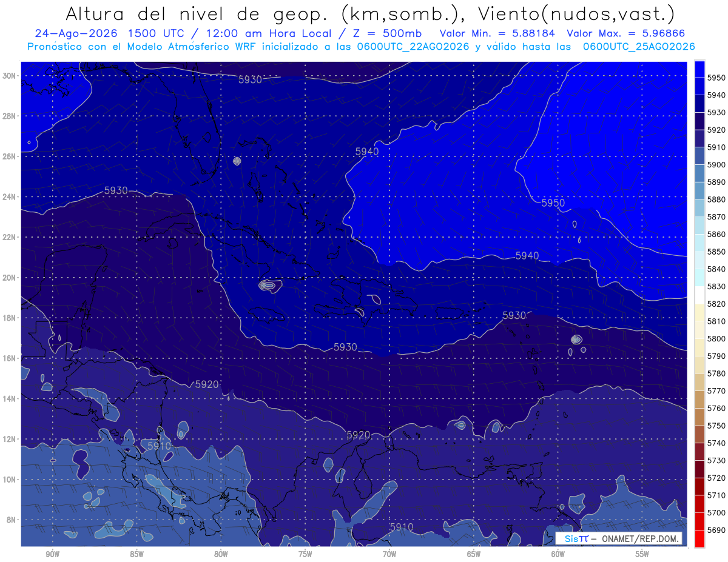728x562 pixels.
Task: Click the '60W' longitude axis label
Action: point(558,554)
